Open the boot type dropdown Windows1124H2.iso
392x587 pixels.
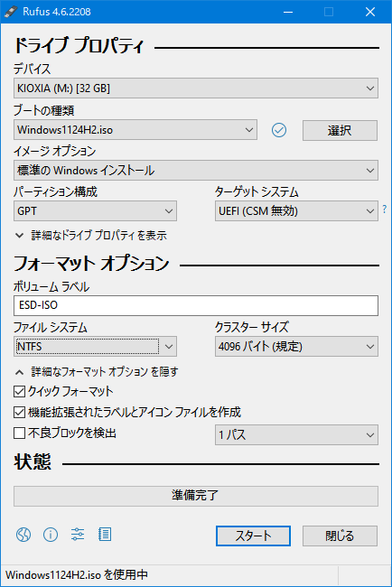(135, 130)
